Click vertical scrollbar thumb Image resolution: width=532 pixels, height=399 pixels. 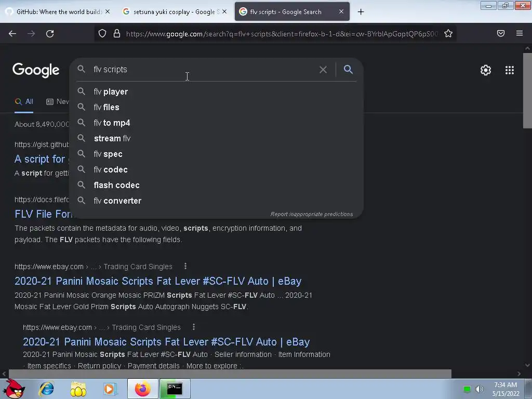[x=527, y=90]
